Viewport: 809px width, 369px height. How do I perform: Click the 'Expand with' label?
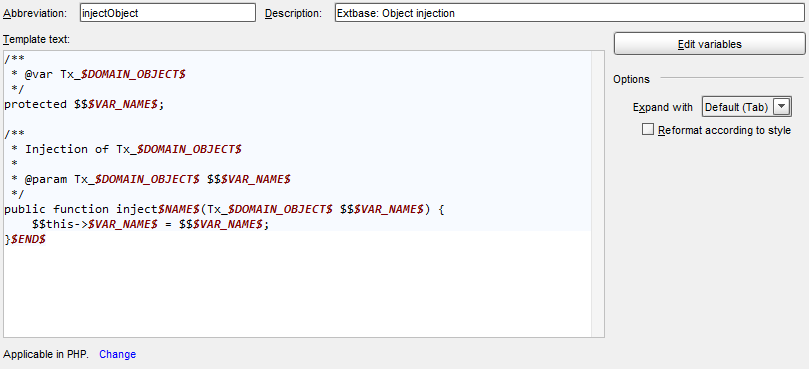pos(663,107)
